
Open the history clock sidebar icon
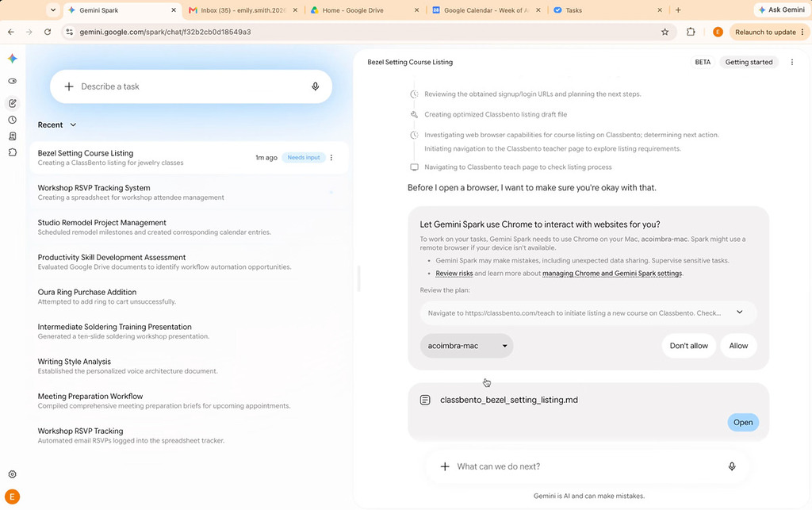[x=13, y=120]
